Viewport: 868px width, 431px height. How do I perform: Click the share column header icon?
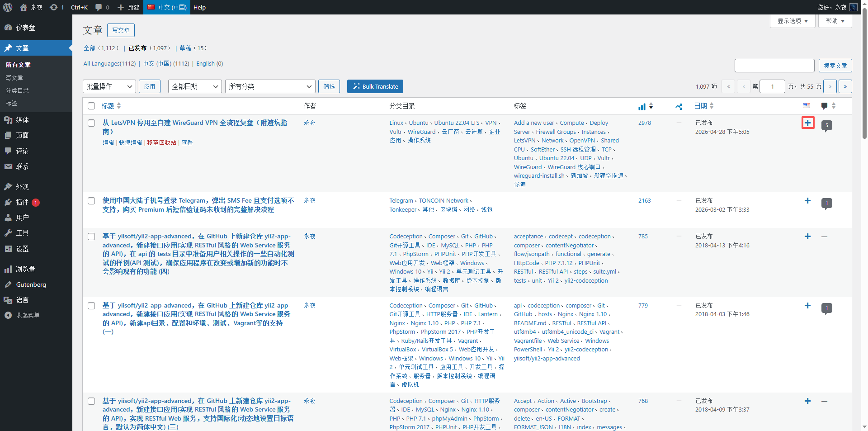[x=679, y=107]
